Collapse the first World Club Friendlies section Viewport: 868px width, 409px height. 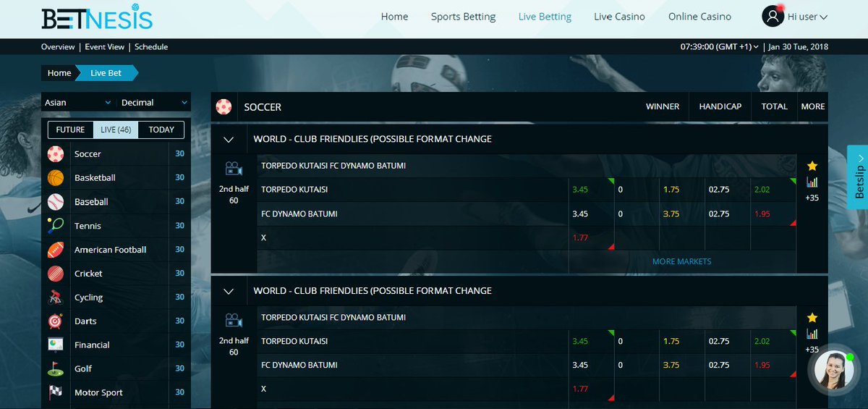point(229,139)
